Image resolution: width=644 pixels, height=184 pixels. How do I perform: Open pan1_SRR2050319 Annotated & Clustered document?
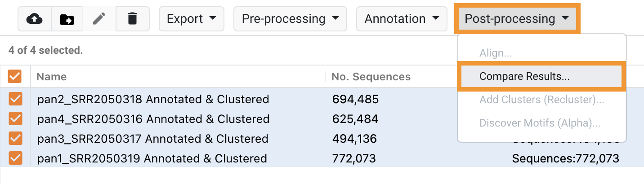152,158
